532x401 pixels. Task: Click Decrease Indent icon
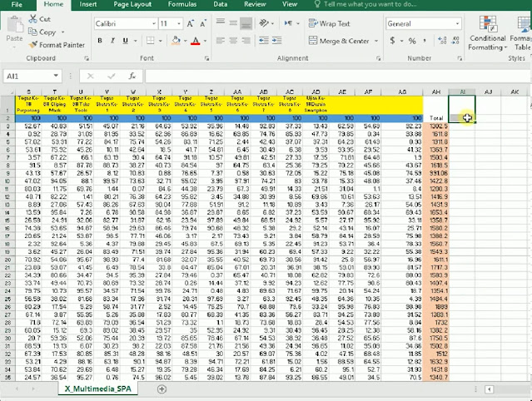coord(264,41)
